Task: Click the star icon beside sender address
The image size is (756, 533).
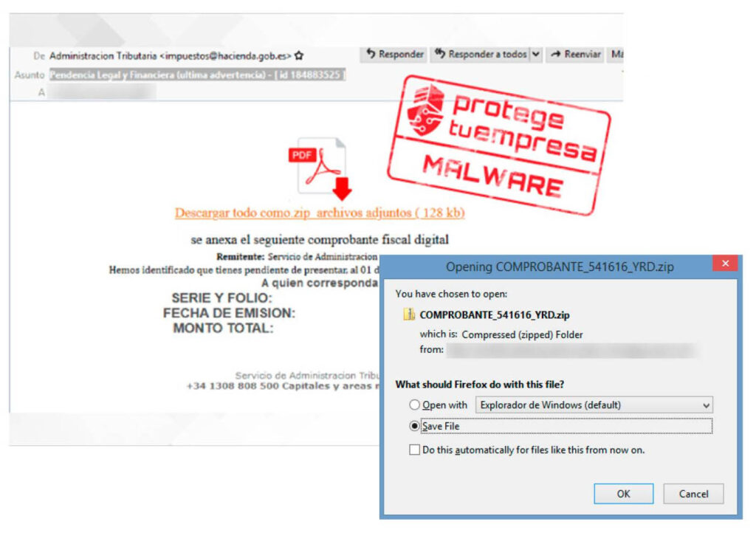Action: pos(299,56)
